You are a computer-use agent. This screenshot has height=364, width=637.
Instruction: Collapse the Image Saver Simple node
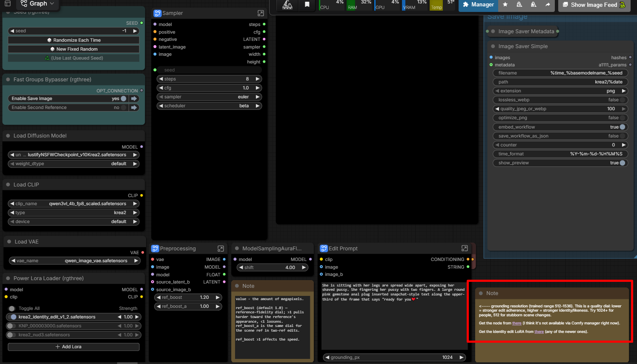click(x=493, y=46)
